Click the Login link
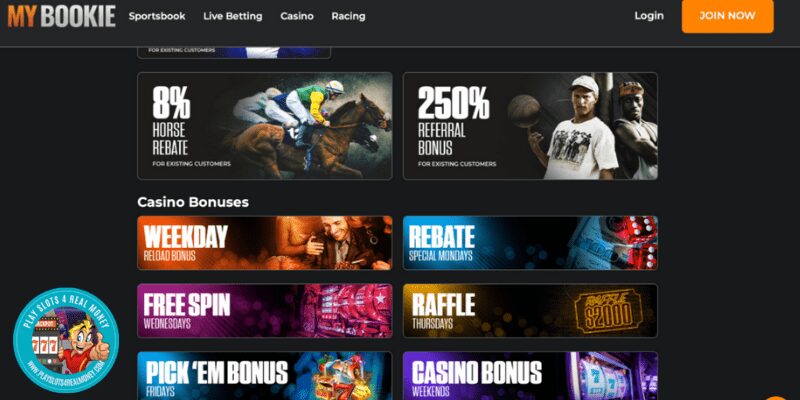 click(x=649, y=16)
